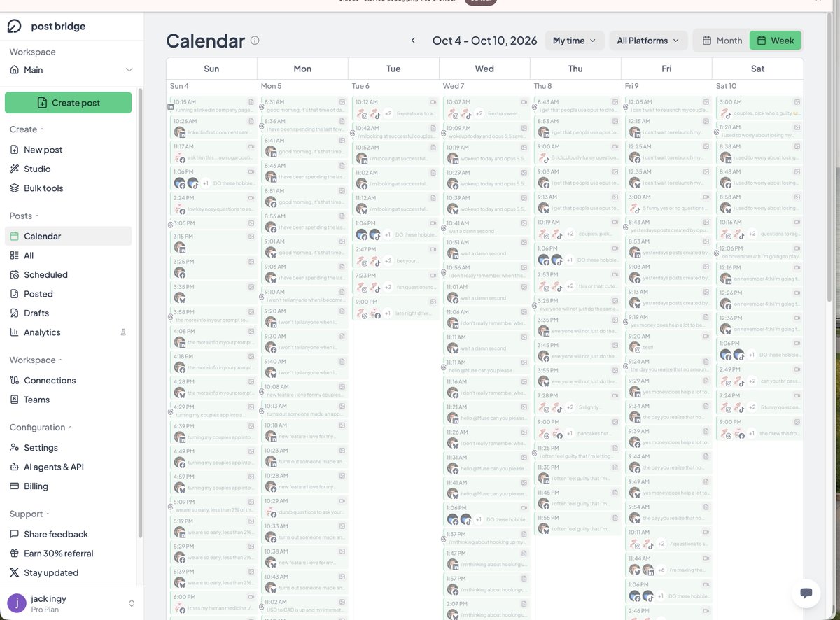Open the Thu 9:00 PM 'pancakes but' post

(x=576, y=429)
